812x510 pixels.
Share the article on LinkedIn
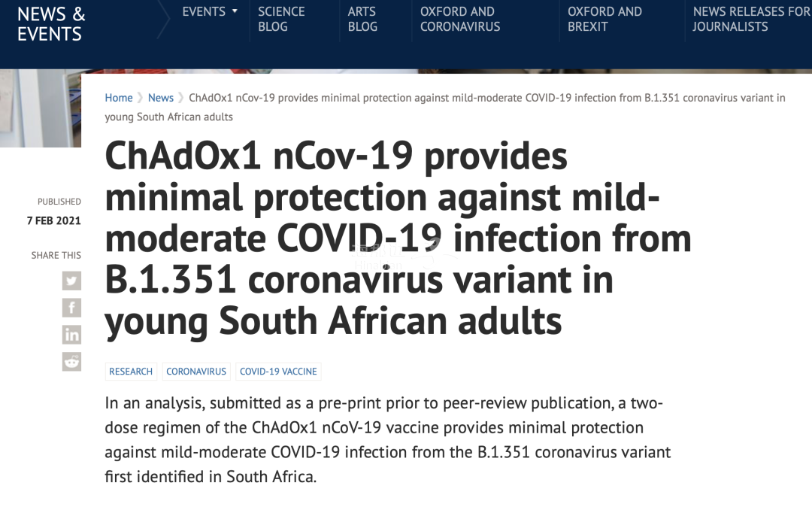pyautogui.click(x=71, y=335)
